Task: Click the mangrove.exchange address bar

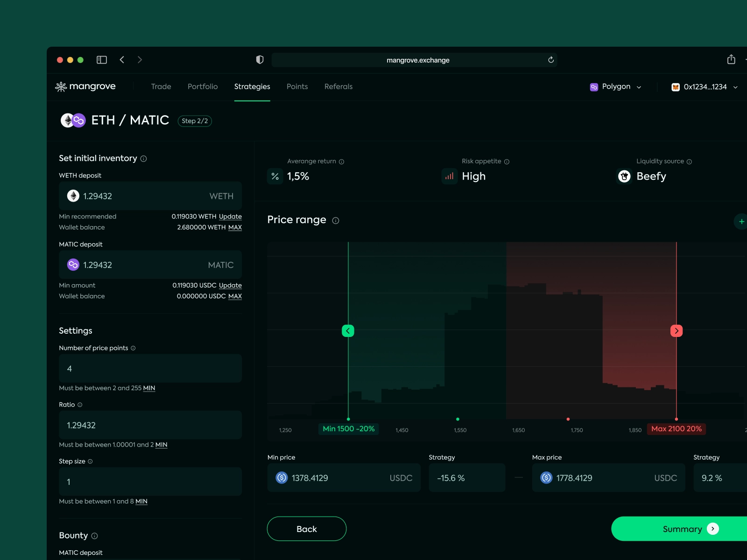Action: (x=415, y=60)
